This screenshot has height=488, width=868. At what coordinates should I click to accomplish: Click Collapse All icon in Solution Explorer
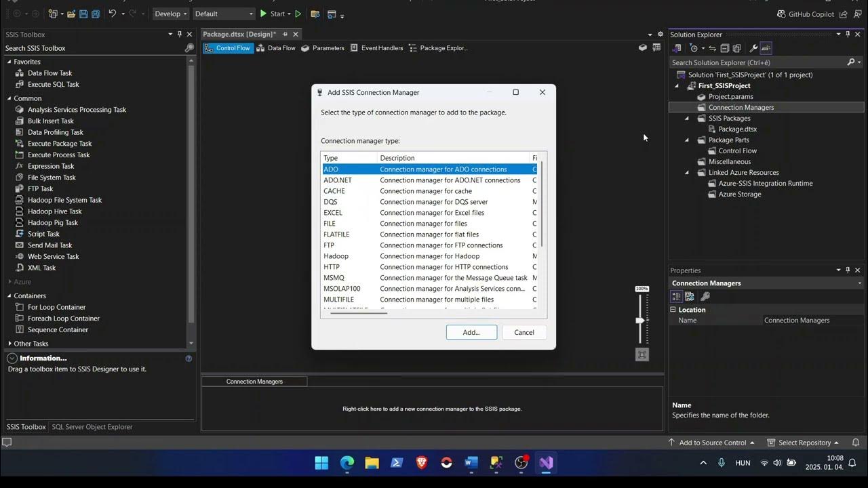(724, 48)
